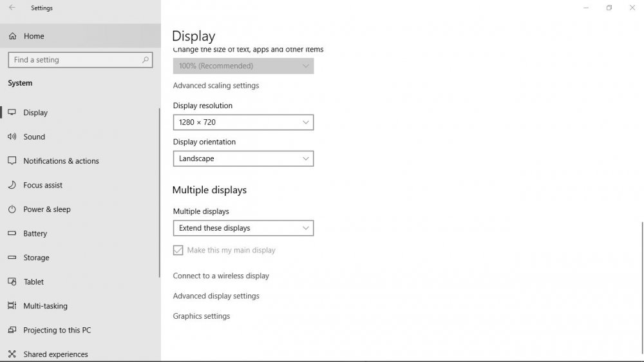The width and height of the screenshot is (644, 362).
Task: Open the Tablet settings page
Action: coord(33,282)
